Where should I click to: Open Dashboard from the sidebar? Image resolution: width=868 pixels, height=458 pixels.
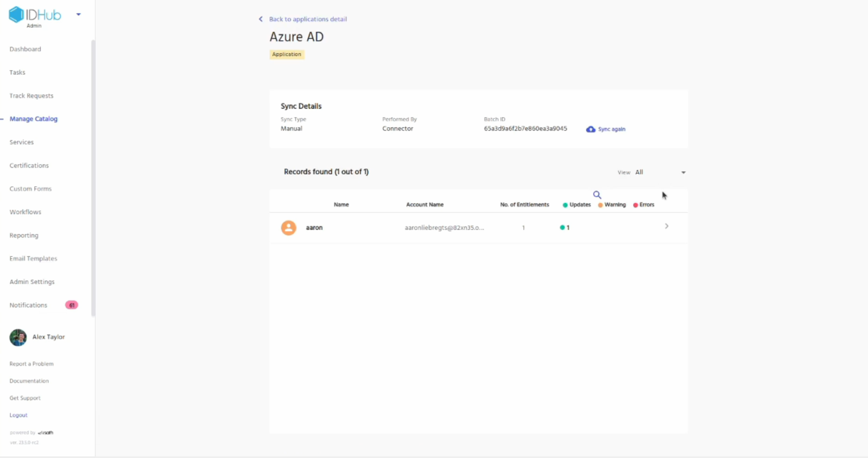25,49
